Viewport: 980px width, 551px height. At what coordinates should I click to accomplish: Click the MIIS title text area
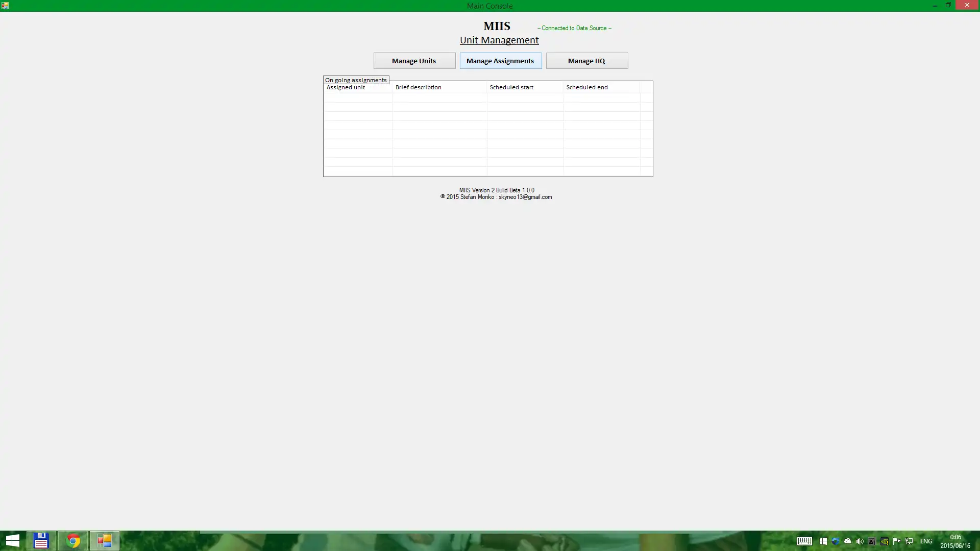(x=497, y=26)
